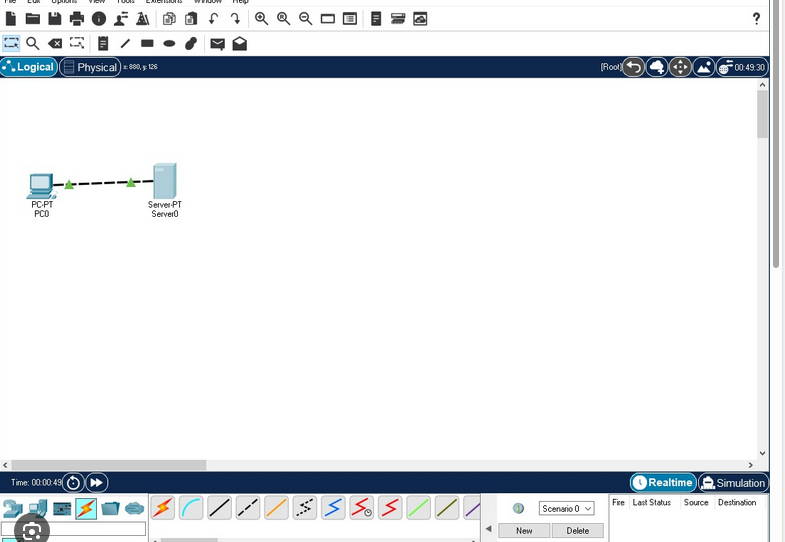Switch to Simulation mode
The image size is (785, 542).
click(x=733, y=483)
